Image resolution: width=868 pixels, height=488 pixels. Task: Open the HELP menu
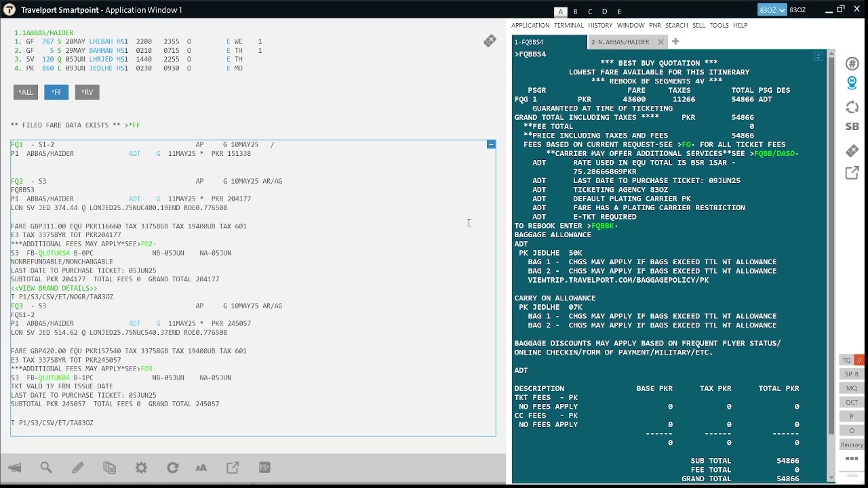tap(740, 26)
